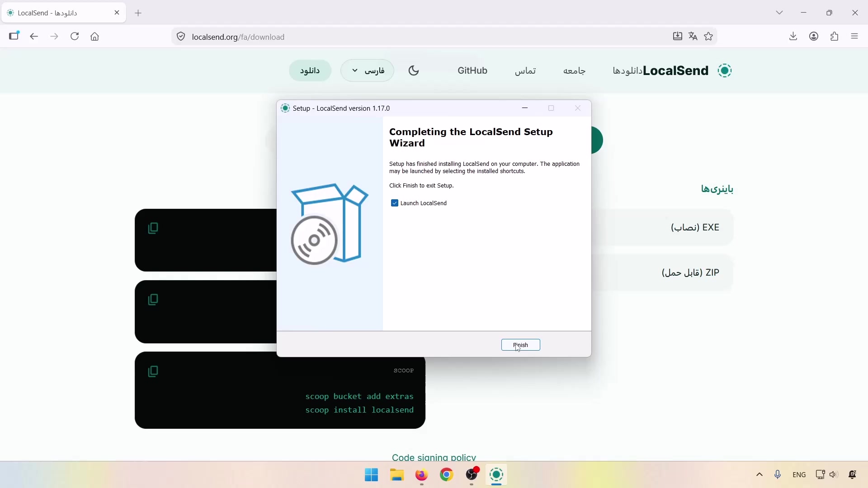Open network display icon in system tray
868x488 pixels.
[x=820, y=474]
